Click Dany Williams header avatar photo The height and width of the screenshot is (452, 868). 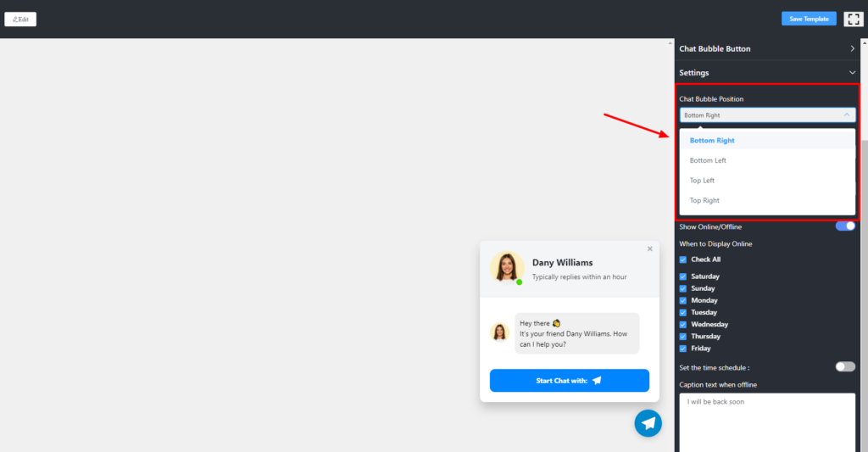[507, 267]
